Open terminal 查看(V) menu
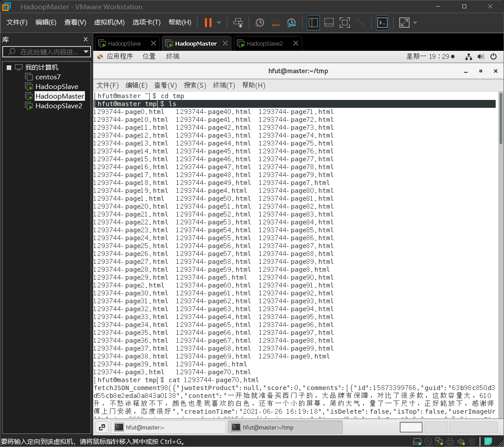Viewport: 504px width, 447px height. 166,85
